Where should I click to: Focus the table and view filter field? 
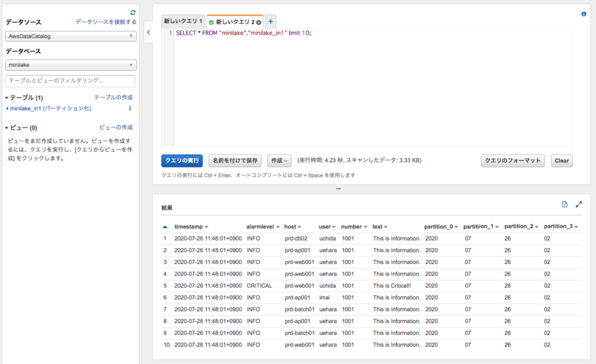70,81
